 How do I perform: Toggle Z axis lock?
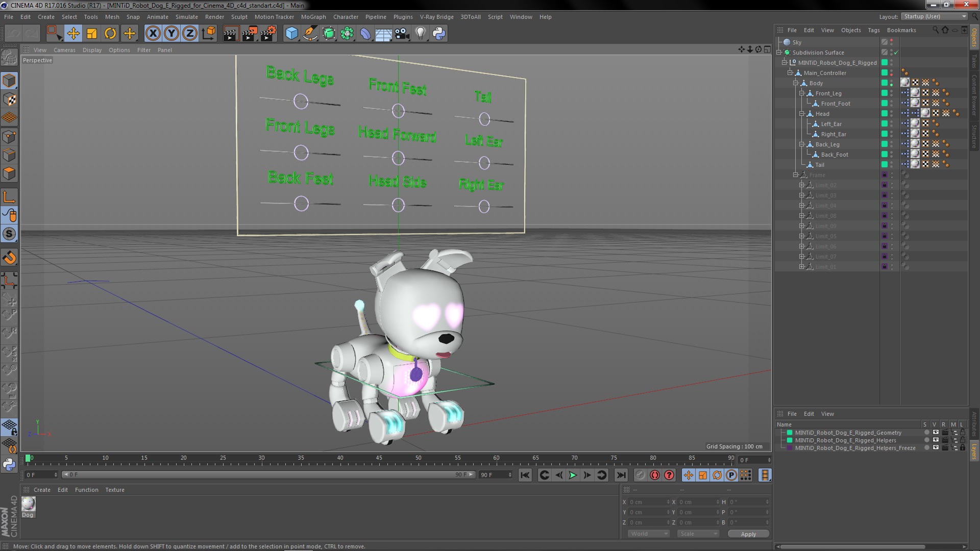190,34
